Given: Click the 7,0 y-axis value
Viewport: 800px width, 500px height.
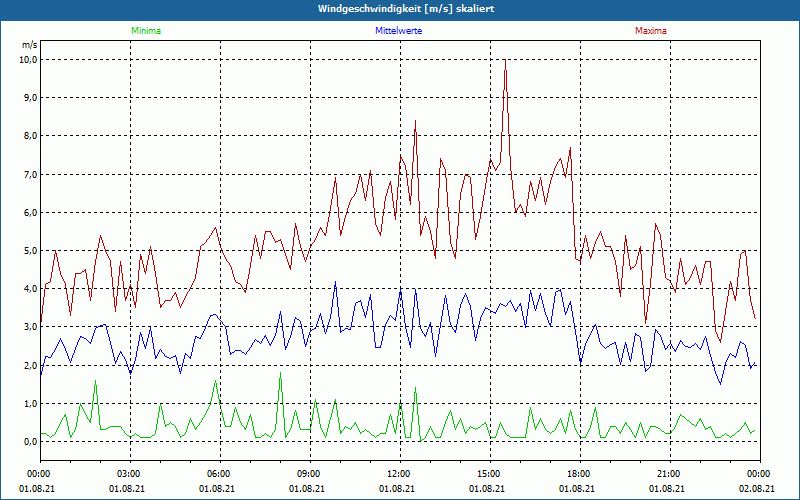Looking at the screenshot, I should point(31,174).
